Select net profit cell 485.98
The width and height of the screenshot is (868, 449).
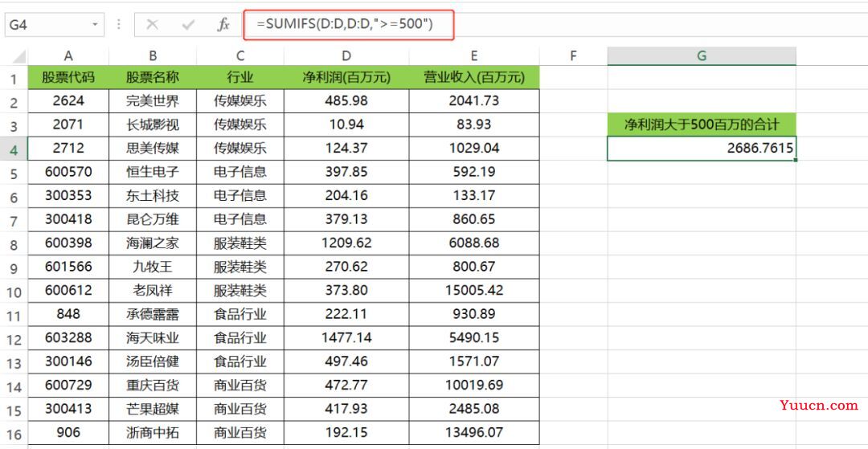pos(346,101)
